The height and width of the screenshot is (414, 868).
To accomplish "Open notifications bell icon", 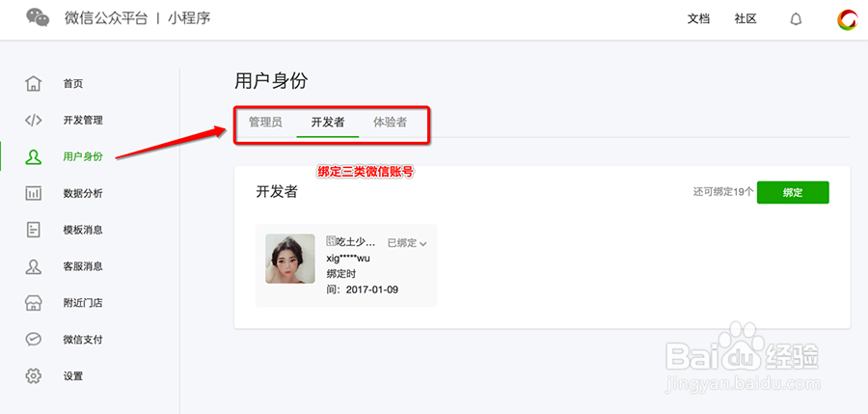I will pyautogui.click(x=796, y=19).
